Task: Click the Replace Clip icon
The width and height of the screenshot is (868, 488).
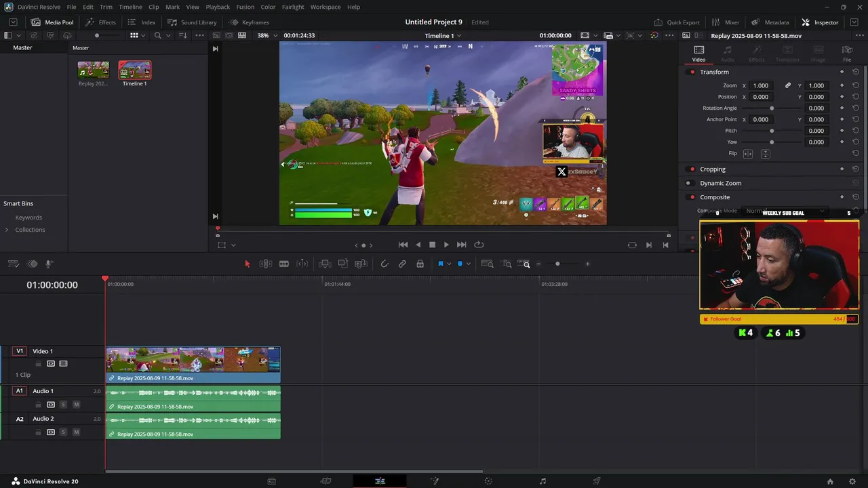Action: tap(361, 264)
